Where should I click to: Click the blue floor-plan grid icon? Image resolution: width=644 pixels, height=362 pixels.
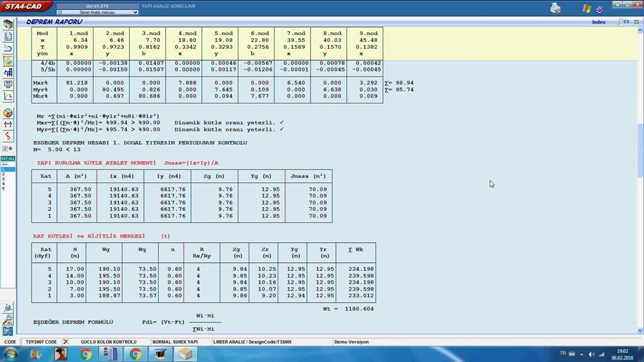coord(8,331)
